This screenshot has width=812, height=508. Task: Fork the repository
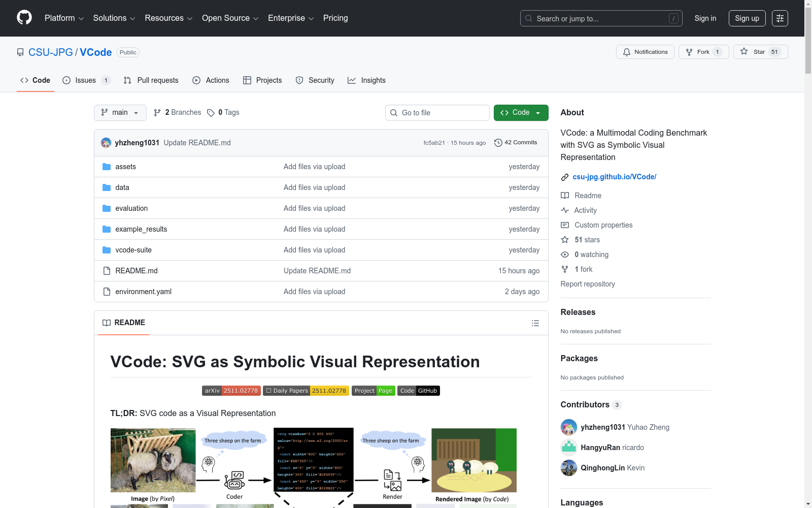tap(704, 52)
